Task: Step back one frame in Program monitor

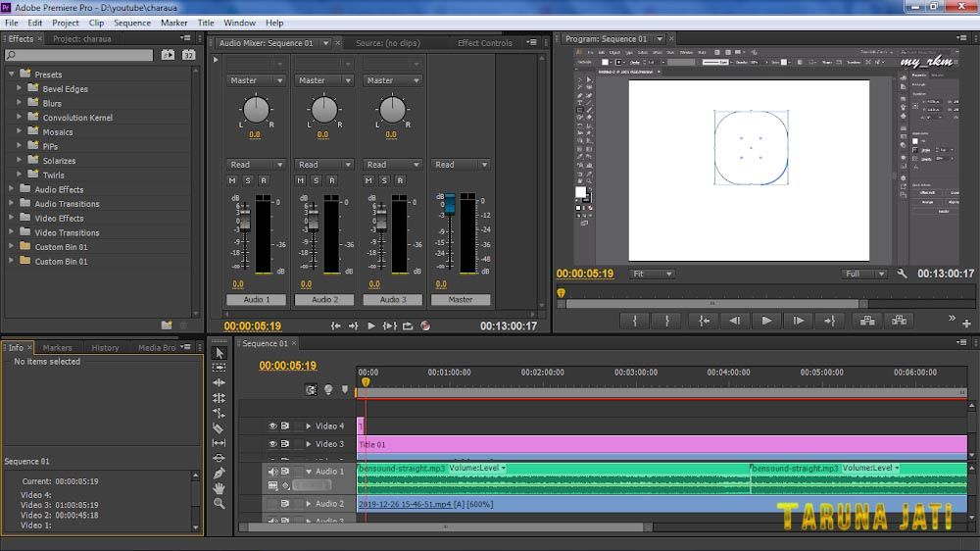Action: pos(735,321)
